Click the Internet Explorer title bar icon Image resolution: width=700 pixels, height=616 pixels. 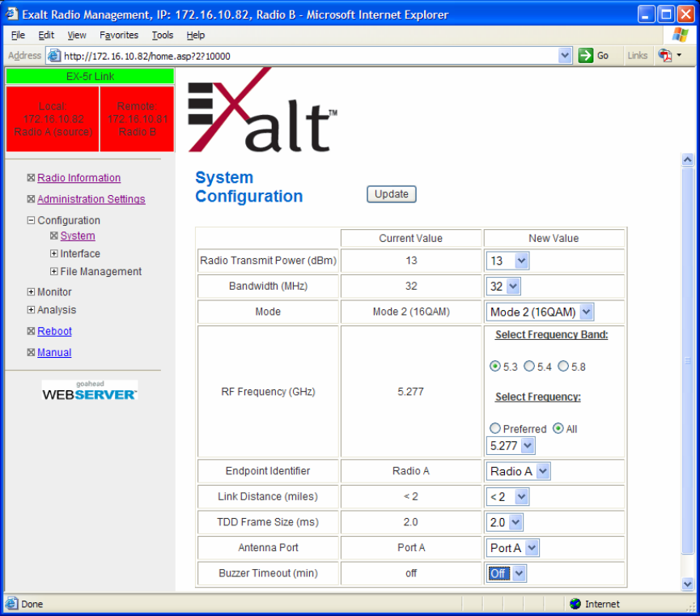11,14
